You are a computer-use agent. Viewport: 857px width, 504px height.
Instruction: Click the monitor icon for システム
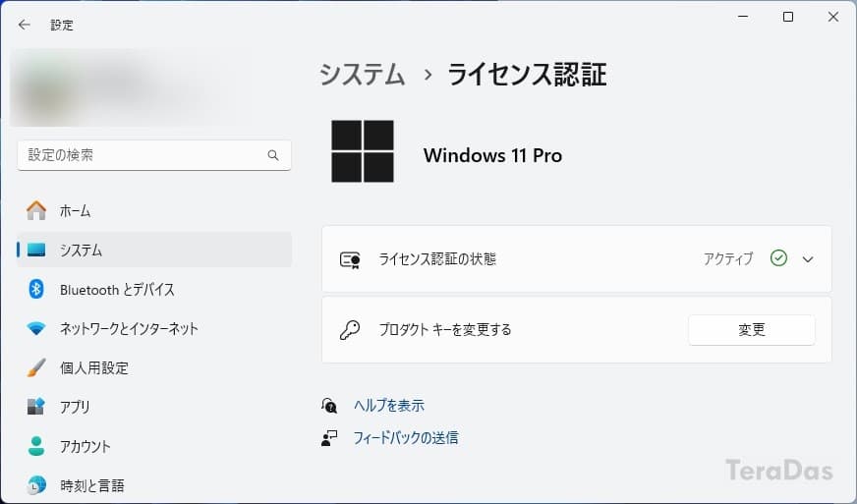36,250
